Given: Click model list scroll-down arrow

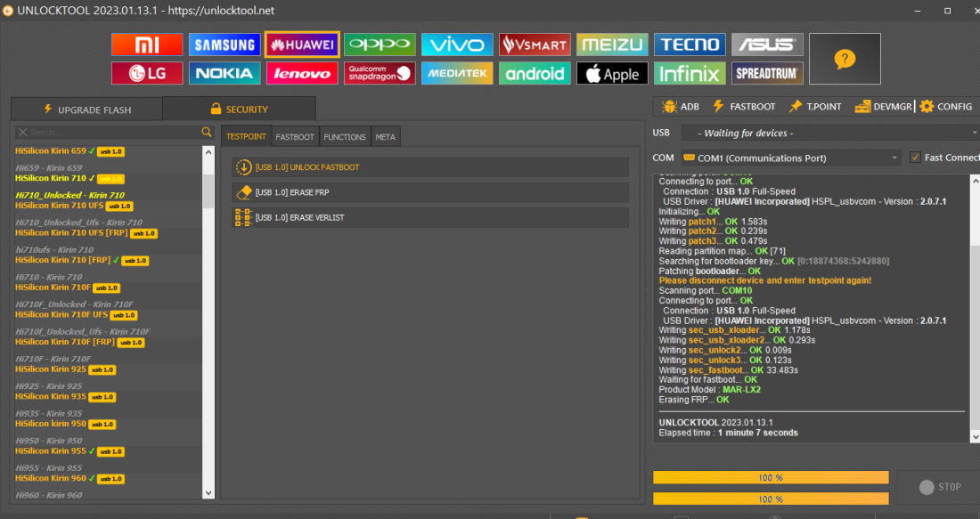Looking at the screenshot, I should (208, 493).
